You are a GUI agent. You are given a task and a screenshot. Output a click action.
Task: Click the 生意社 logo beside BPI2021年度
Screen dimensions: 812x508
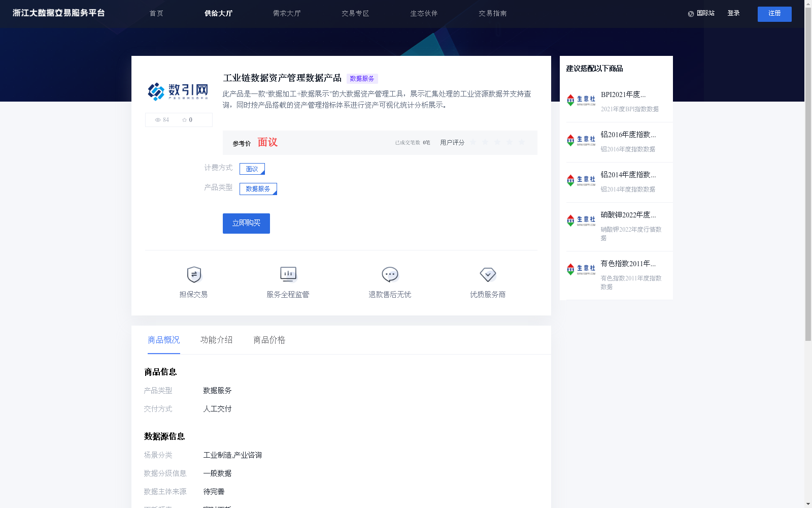[x=581, y=100]
